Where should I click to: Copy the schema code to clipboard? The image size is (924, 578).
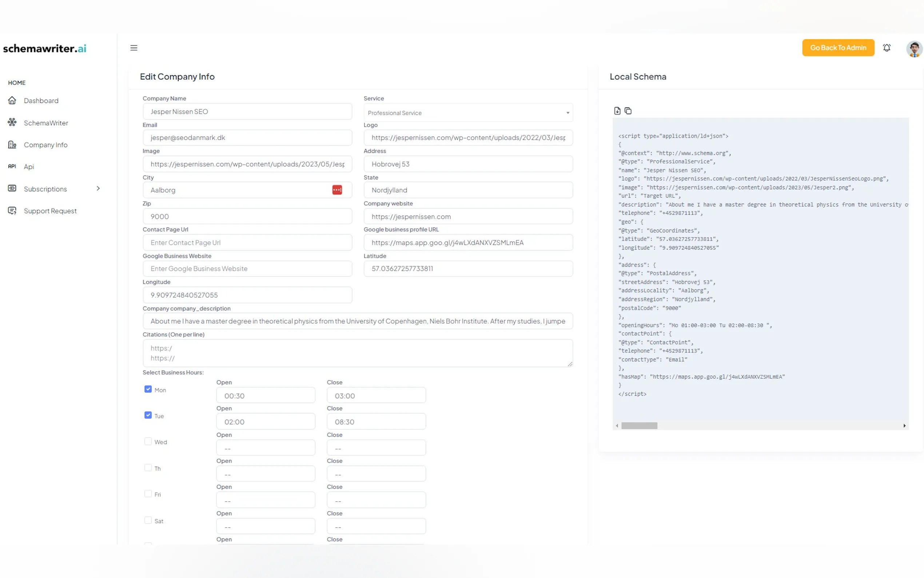click(628, 111)
